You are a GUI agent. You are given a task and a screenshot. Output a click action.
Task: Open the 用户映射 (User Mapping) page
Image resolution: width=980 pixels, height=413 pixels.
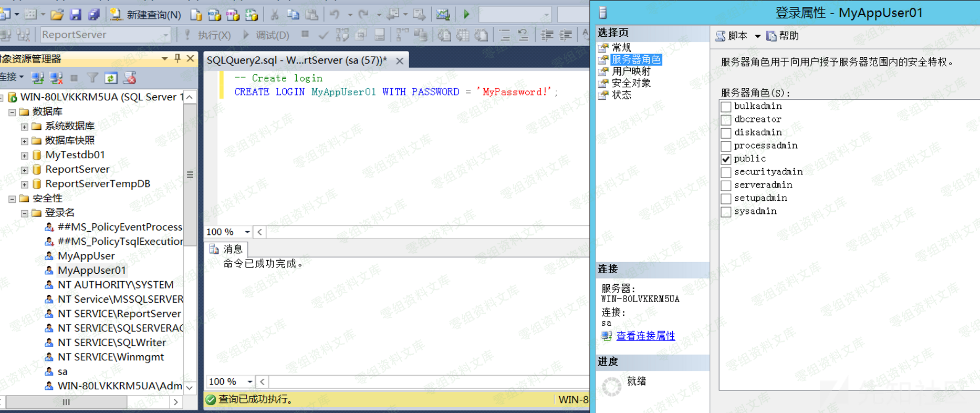[x=631, y=71]
